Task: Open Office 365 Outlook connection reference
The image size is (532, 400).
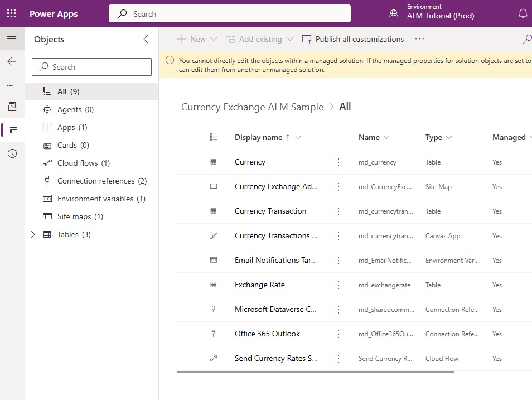Action: [267, 334]
